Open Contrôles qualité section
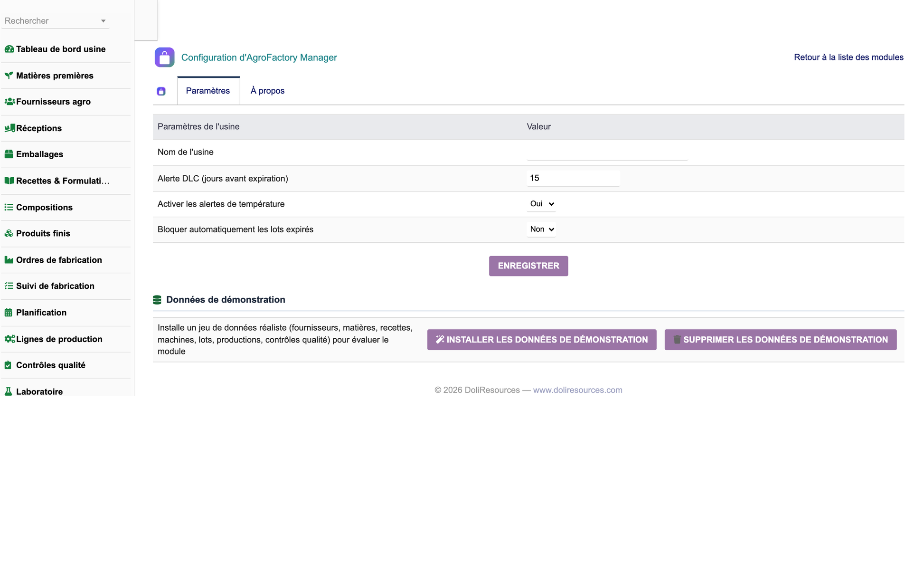 51,365
